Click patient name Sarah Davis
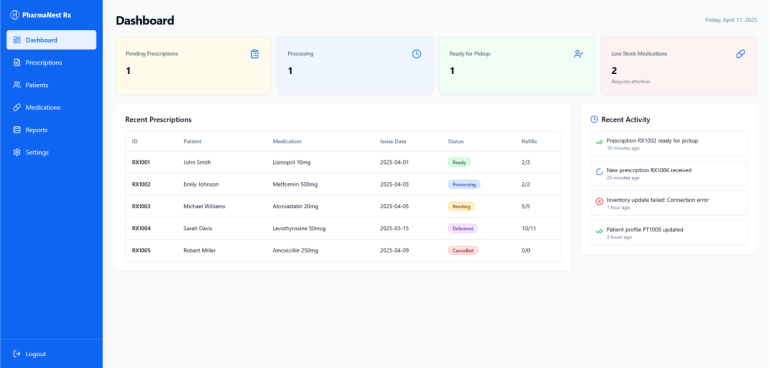This screenshot has height=368, width=770. [x=198, y=228]
